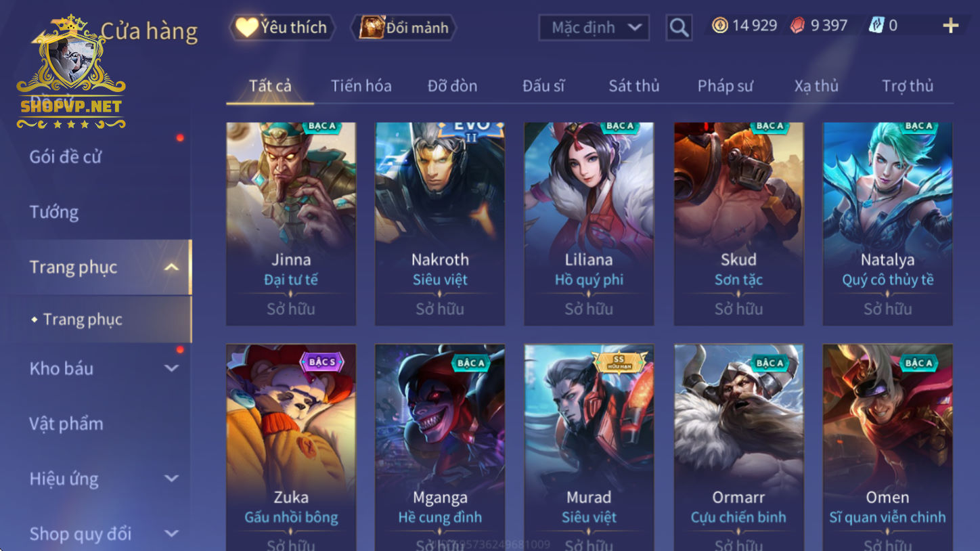This screenshot has width=980, height=551.
Task: Go to Tướng in the sidebar
Action: point(54,213)
